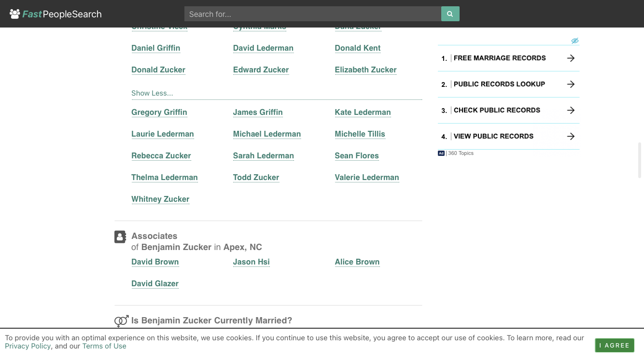Screen dimensions: 644x362
Task: Open Edward Zucker's record
Action: coord(261,70)
